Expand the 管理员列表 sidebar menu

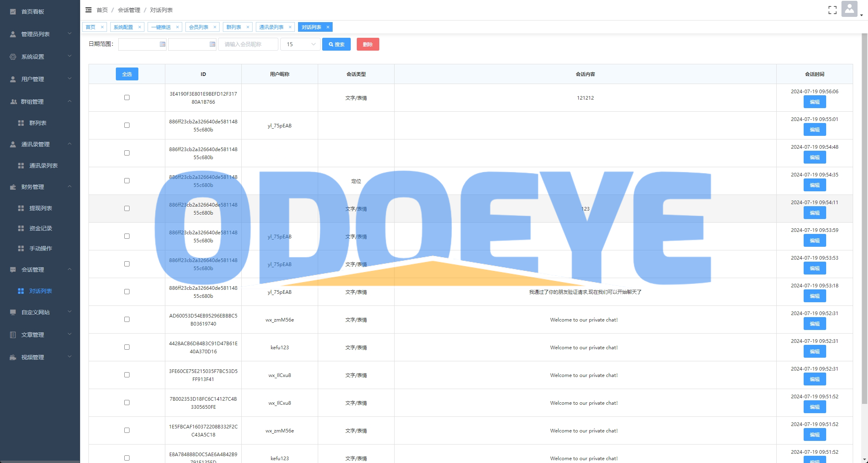tap(70, 34)
